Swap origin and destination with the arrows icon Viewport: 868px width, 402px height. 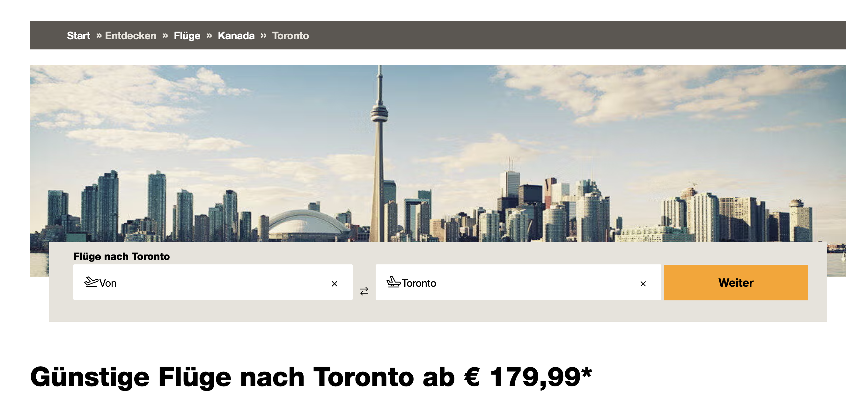point(364,291)
